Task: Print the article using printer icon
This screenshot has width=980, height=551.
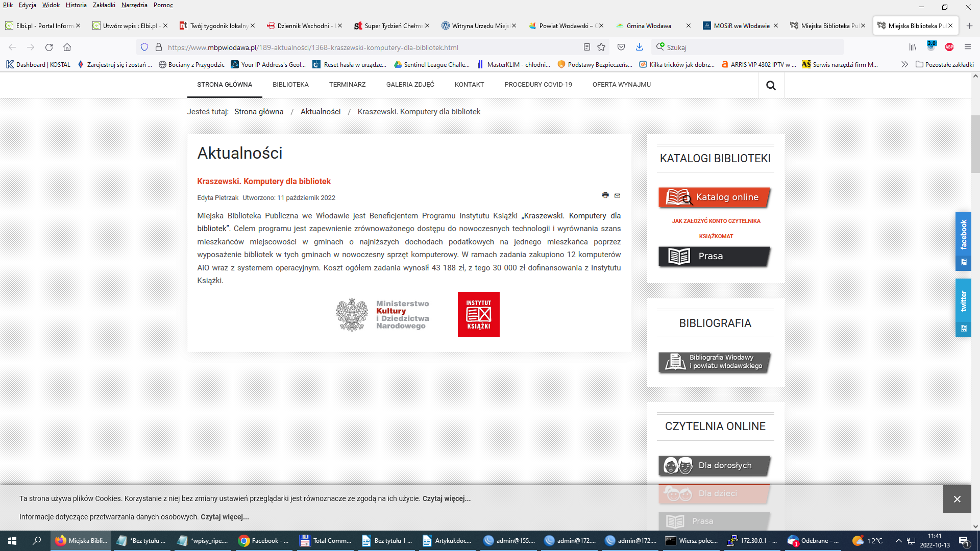Action: (x=605, y=195)
